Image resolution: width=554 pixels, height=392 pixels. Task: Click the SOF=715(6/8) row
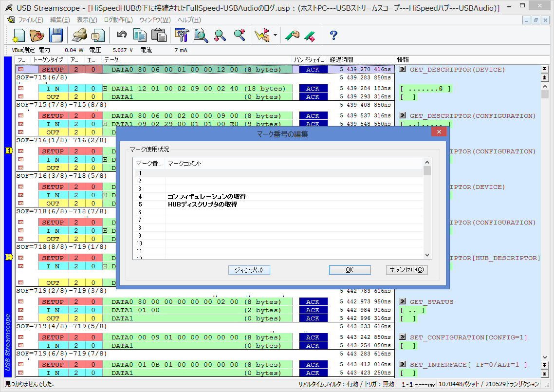coord(205,77)
